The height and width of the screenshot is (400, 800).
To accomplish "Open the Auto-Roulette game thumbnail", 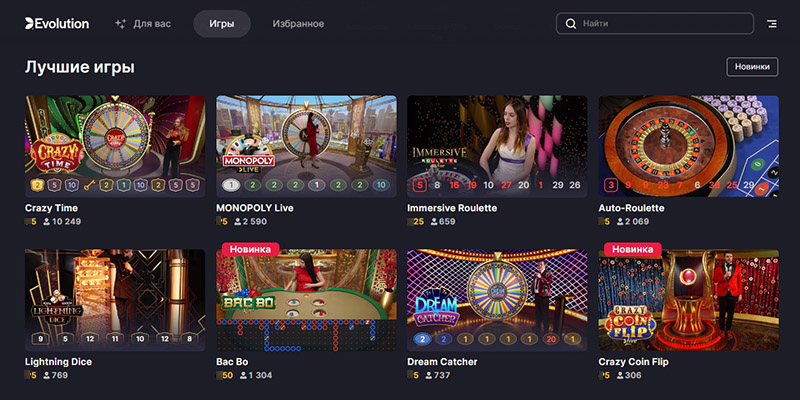I will [688, 140].
